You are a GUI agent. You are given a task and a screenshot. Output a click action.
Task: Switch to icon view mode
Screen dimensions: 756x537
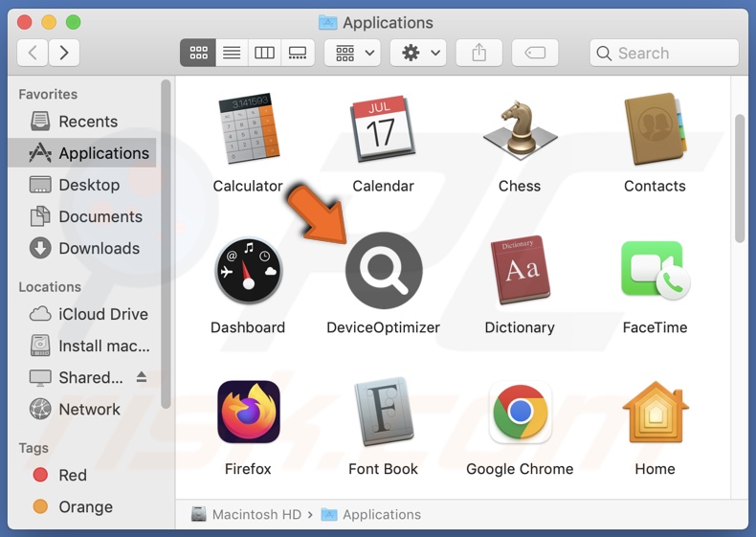tap(198, 54)
